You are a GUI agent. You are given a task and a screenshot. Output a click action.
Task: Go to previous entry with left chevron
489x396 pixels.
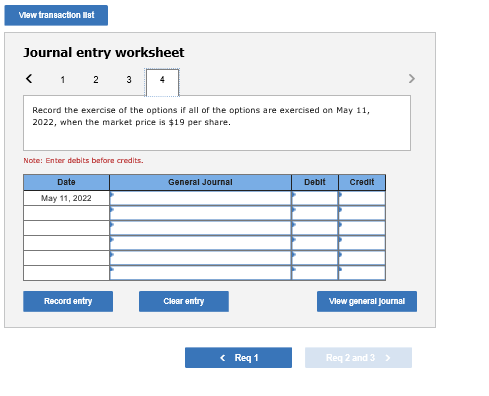coord(29,79)
